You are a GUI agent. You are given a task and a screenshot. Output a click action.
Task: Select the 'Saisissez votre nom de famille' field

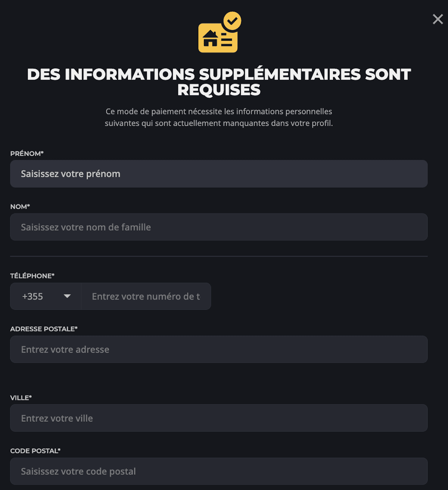[218, 227]
